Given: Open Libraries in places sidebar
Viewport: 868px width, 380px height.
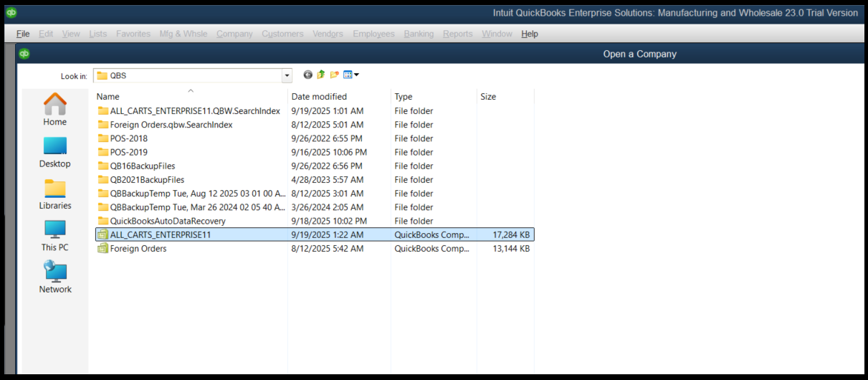Looking at the screenshot, I should 55,194.
